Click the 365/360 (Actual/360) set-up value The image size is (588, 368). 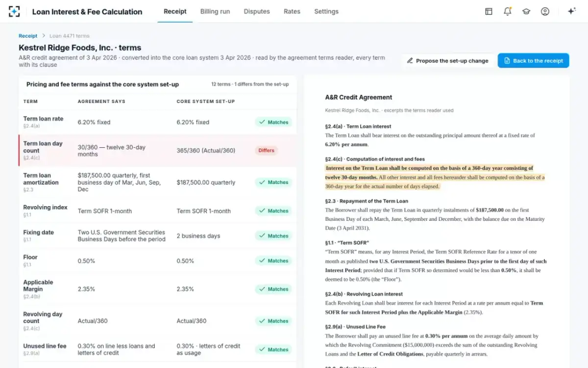pos(206,151)
